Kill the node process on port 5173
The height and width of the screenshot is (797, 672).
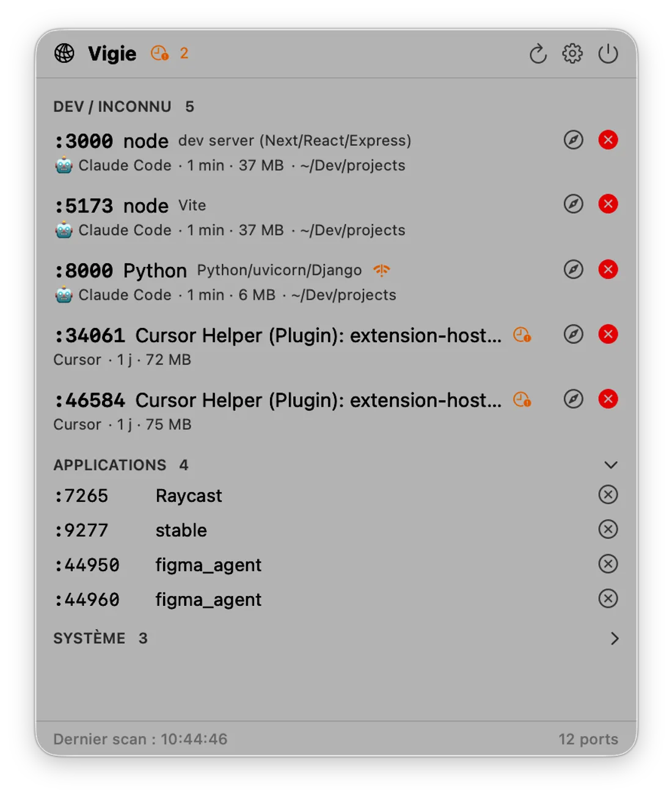608,204
